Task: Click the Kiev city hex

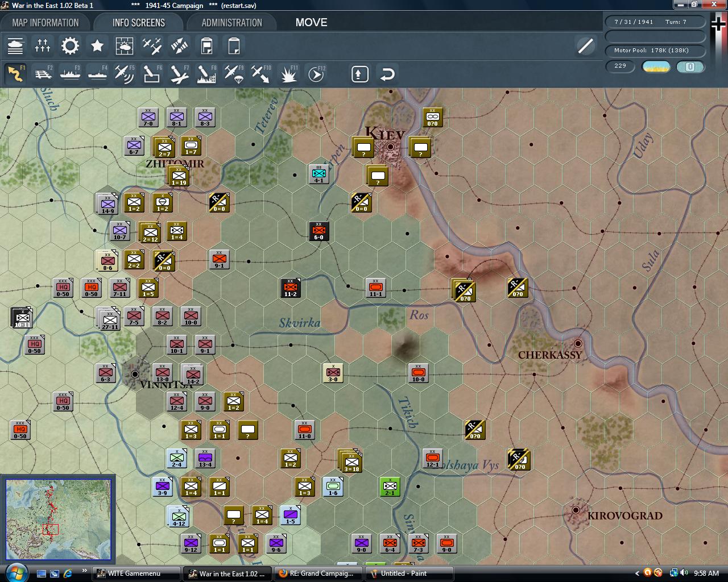Action: [x=391, y=147]
